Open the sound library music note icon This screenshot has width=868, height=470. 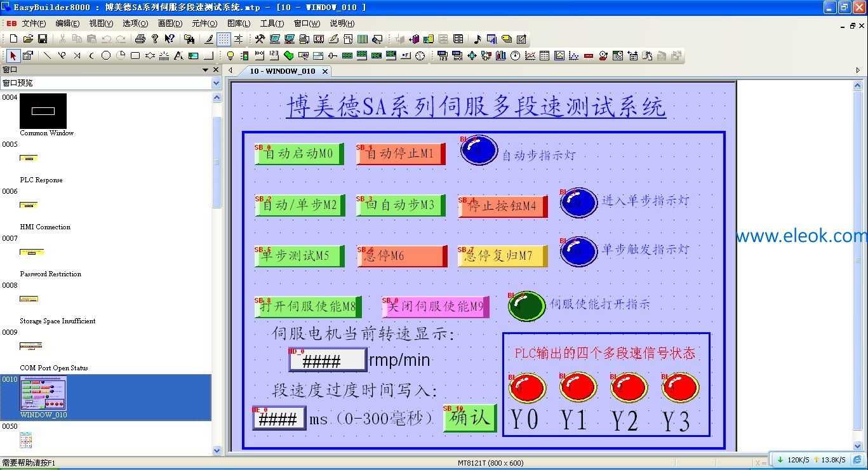[478, 39]
